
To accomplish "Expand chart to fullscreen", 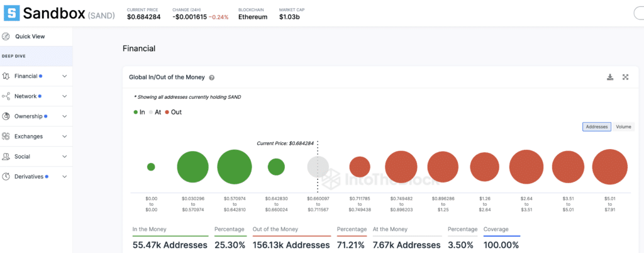I will tap(626, 77).
